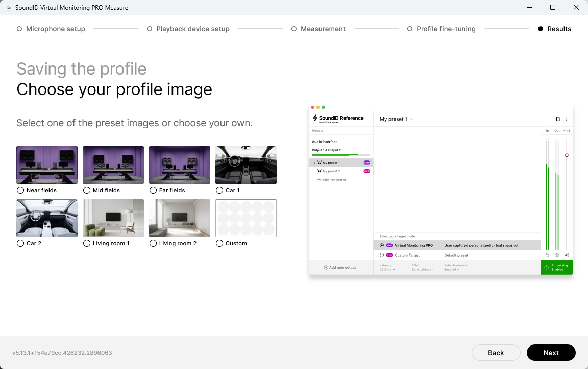Click the Car 1 interior thumbnail

click(246, 165)
